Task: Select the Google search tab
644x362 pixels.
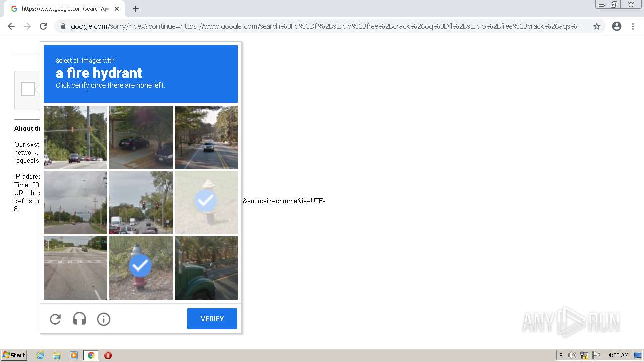Action: (x=64, y=9)
